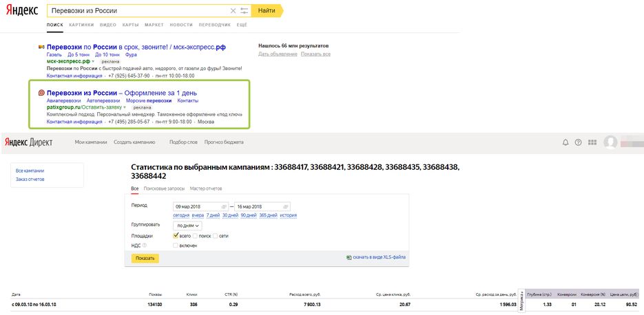Image resolution: width=644 pixels, height=315 pixels.
Task: Open the 'история' period link
Action: (x=289, y=215)
